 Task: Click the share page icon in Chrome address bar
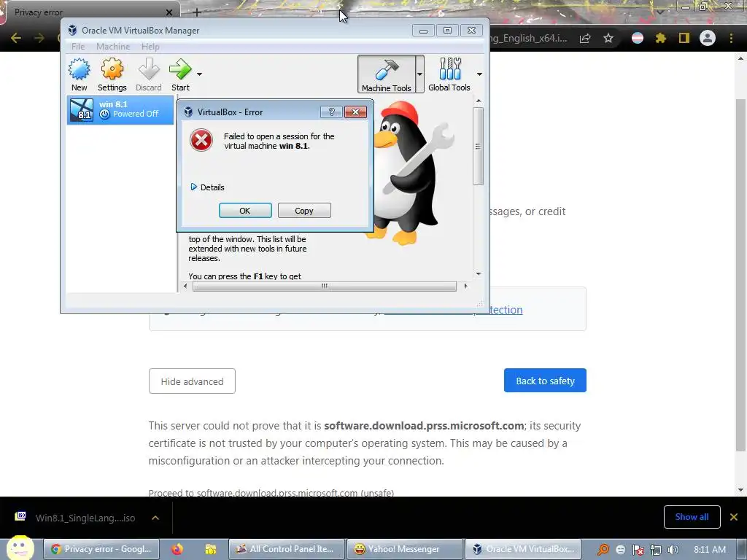click(585, 39)
